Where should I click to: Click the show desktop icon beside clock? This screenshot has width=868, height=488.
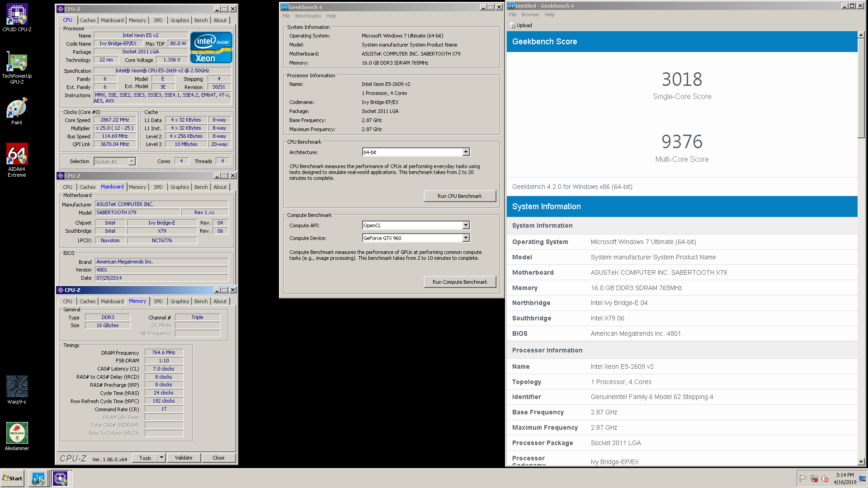coord(863,479)
